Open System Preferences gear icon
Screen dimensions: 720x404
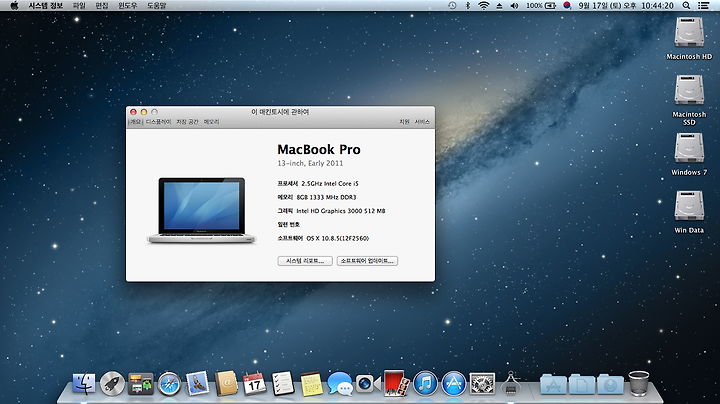click(x=482, y=383)
